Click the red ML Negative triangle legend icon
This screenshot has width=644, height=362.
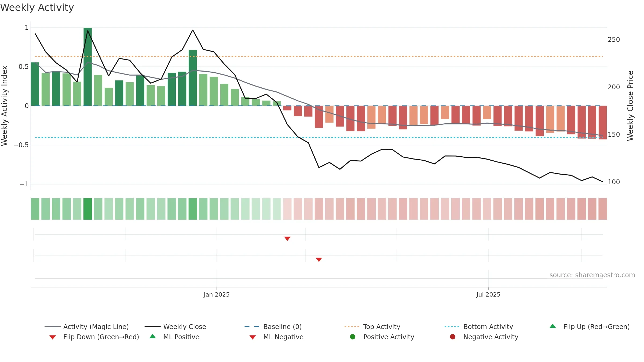[x=253, y=337]
